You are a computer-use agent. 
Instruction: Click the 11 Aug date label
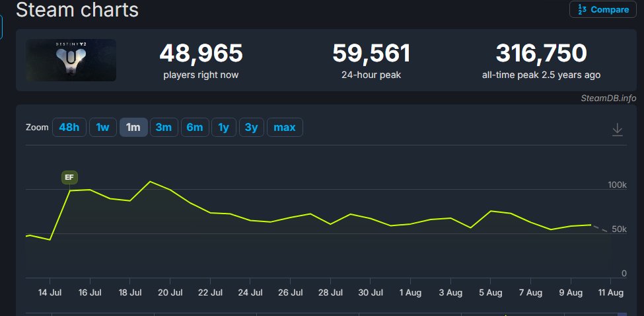coord(611,293)
